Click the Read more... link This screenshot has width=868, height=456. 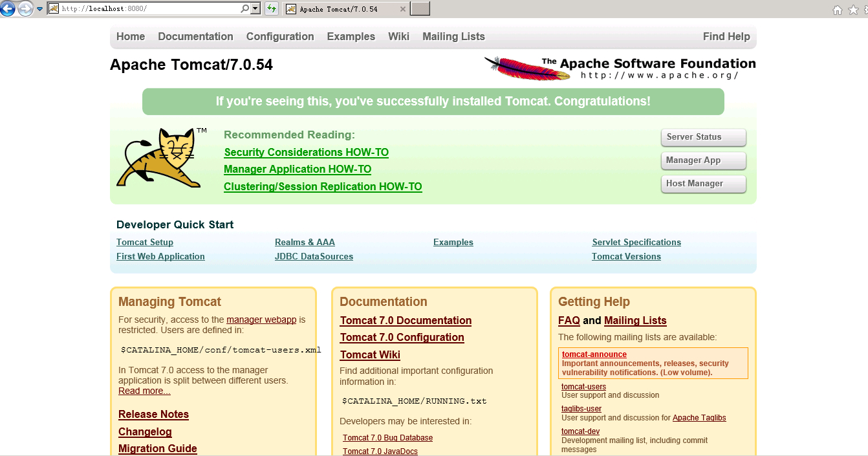click(x=144, y=391)
